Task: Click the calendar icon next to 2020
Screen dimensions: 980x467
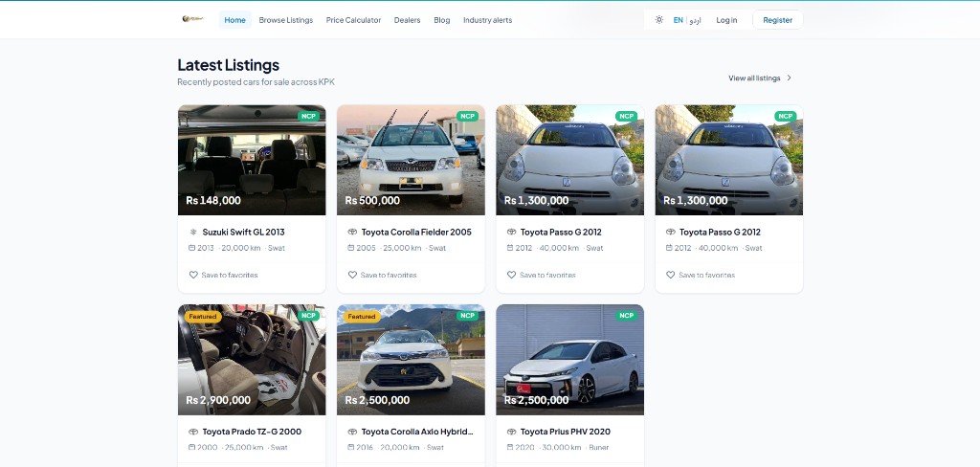Action: tap(510, 447)
